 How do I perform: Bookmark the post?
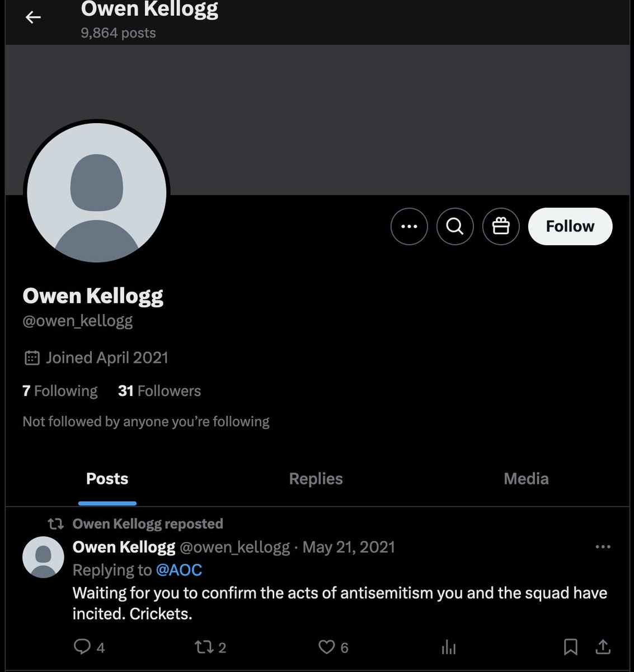coord(570,647)
